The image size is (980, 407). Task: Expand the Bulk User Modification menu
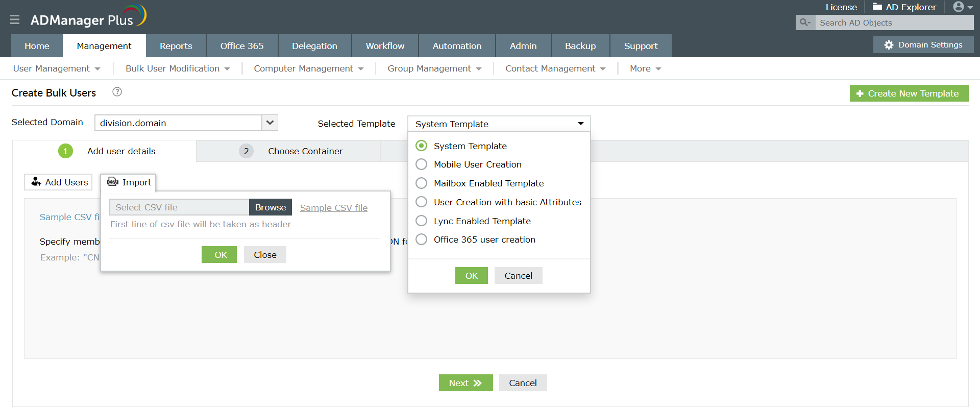coord(178,68)
